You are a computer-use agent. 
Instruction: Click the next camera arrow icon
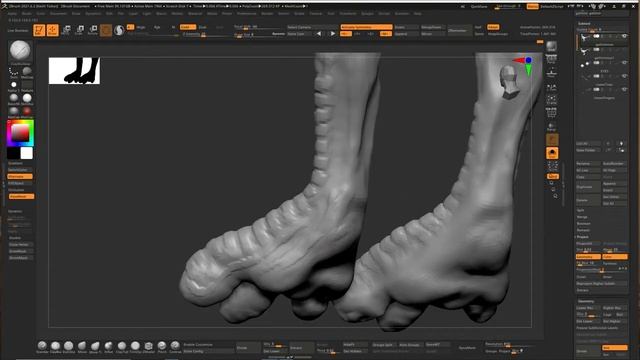coord(333,34)
